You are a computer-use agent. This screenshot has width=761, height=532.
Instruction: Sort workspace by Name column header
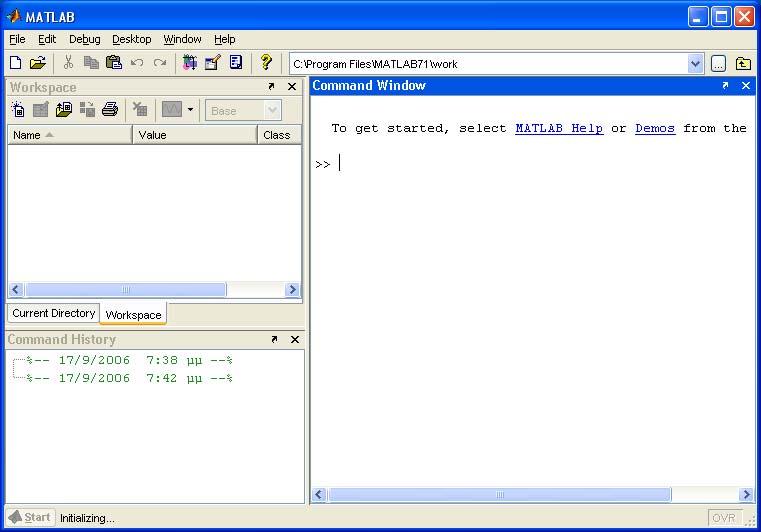click(x=70, y=135)
